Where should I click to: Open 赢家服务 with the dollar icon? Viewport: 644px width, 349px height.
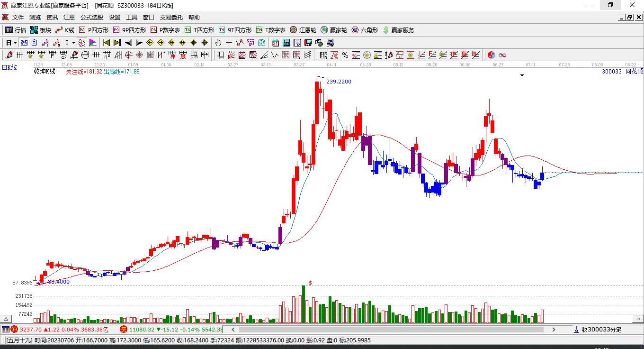(x=398, y=30)
